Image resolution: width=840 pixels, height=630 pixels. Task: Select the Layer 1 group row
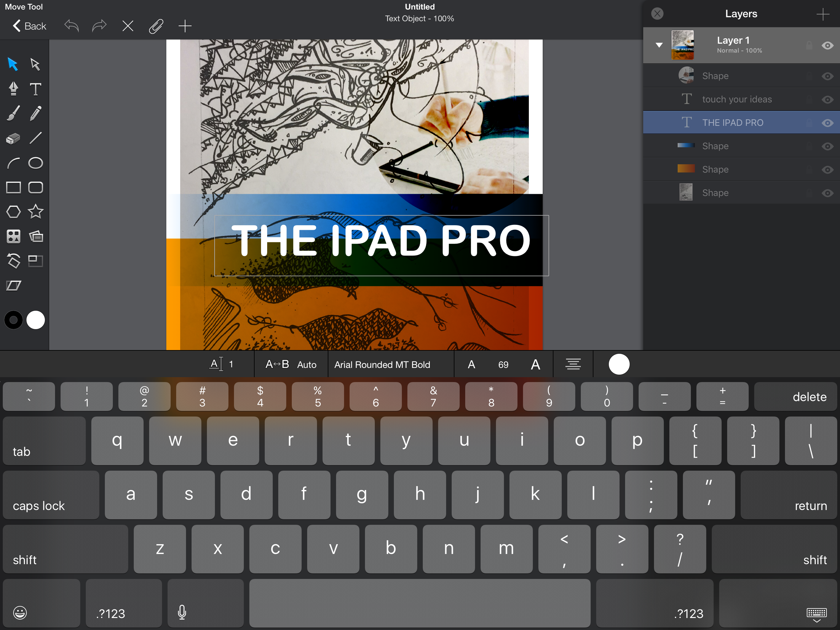[x=741, y=45]
